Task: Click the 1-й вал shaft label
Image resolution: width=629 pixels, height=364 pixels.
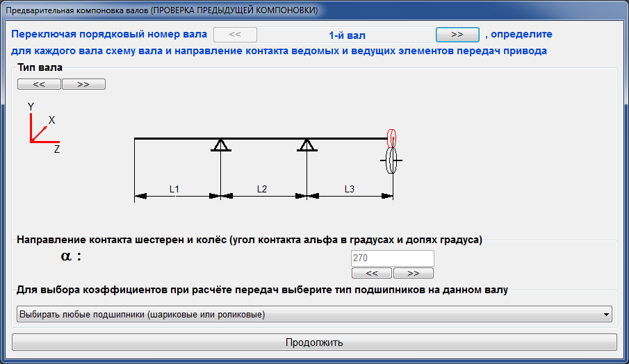Action: coord(347,35)
